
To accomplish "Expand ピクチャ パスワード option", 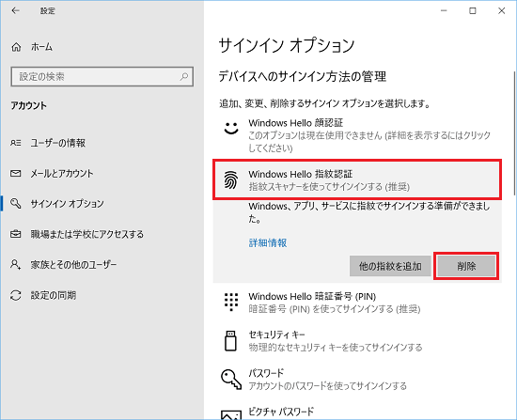I will [357, 412].
